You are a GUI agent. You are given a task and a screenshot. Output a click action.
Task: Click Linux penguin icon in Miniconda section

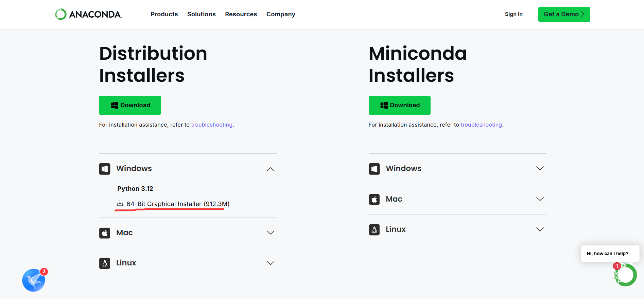[x=374, y=230]
